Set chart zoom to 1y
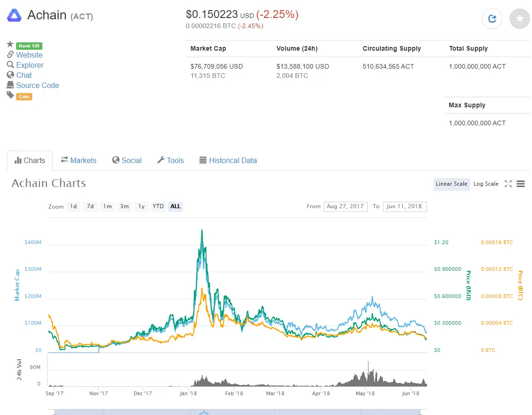The width and height of the screenshot is (532, 415). (x=141, y=206)
